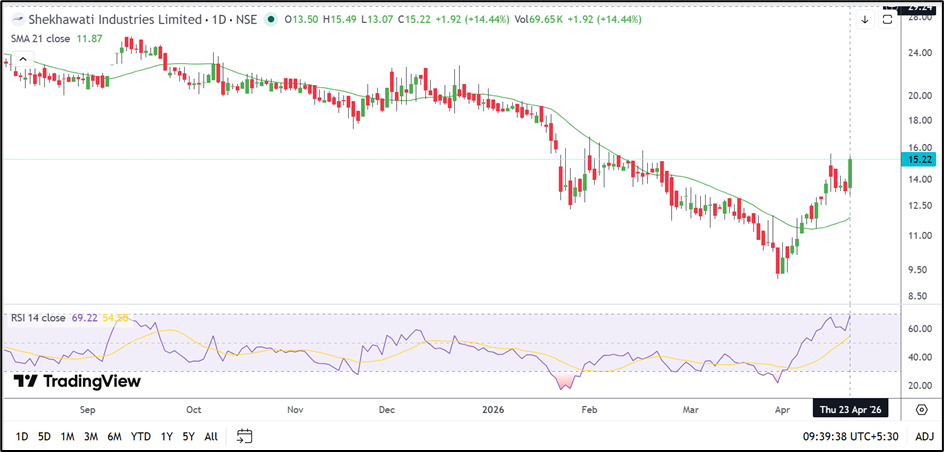Show the 1Y time range

coord(166,436)
